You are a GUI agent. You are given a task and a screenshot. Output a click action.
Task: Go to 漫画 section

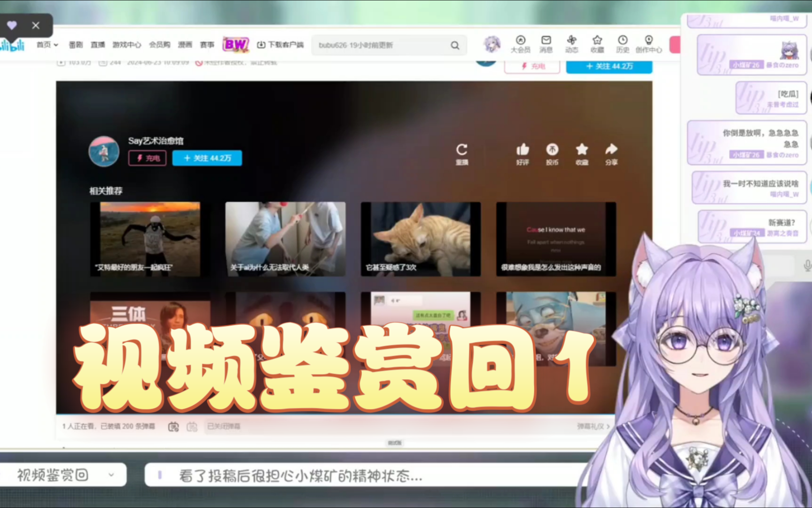pyautogui.click(x=185, y=45)
